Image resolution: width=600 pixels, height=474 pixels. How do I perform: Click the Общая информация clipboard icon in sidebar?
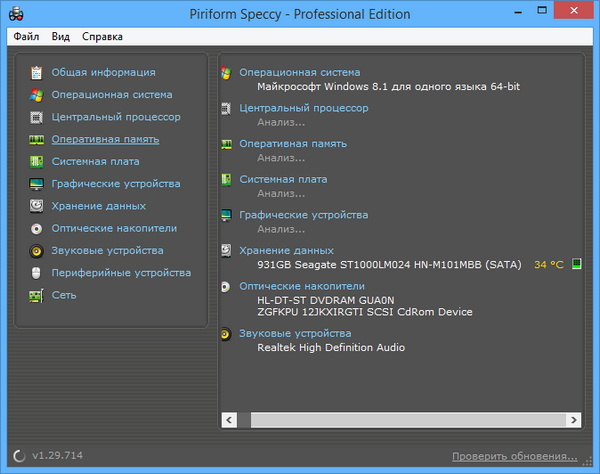click(36, 72)
